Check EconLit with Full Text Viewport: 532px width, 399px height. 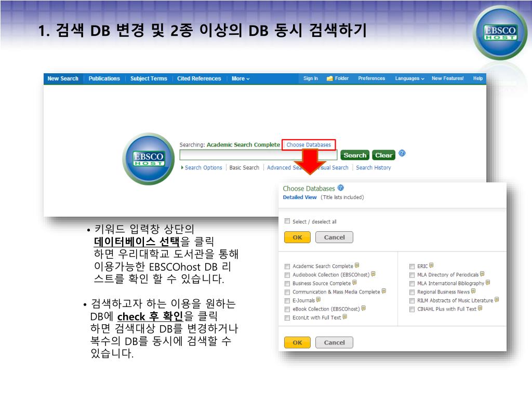click(x=287, y=318)
